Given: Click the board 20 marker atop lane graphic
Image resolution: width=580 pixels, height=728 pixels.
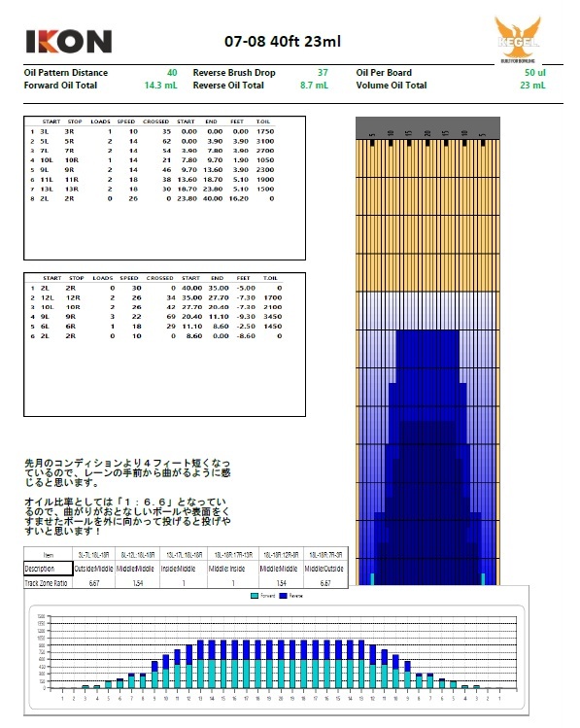Looking at the screenshot, I should click(x=427, y=134).
